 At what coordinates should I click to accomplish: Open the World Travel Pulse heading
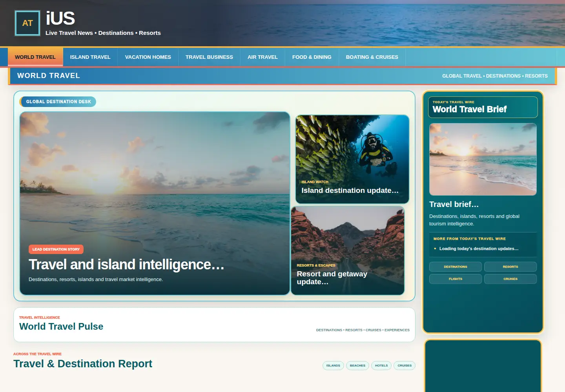coord(61,327)
